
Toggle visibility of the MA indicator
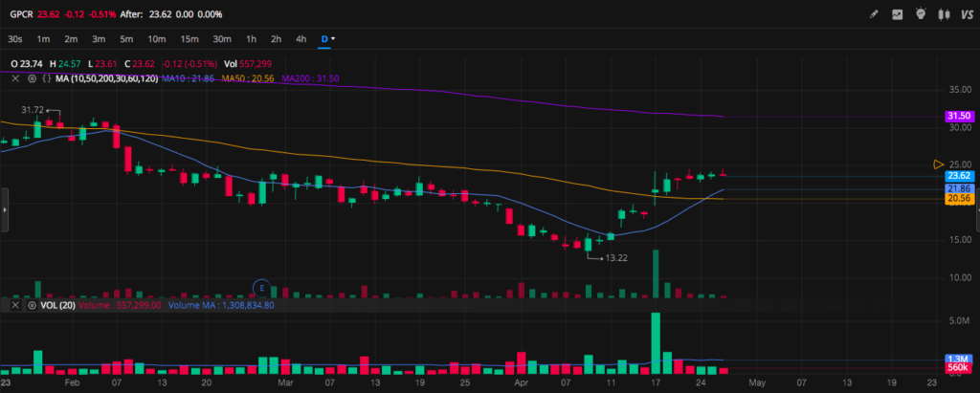point(30,78)
